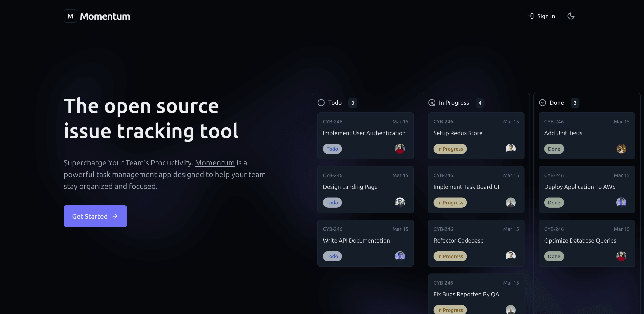Screen dimensions: 644x314
Task: Open the Refactor Codebase card
Action: coord(476,243)
